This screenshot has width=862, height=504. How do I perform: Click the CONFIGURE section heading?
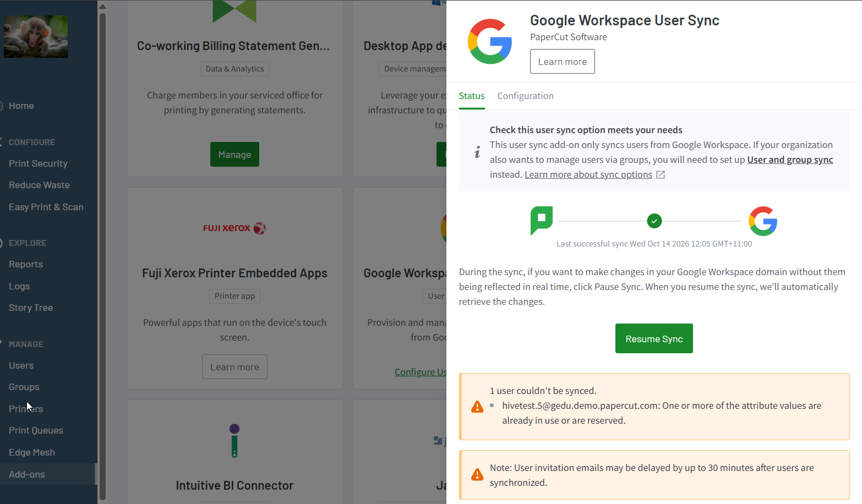(x=32, y=142)
